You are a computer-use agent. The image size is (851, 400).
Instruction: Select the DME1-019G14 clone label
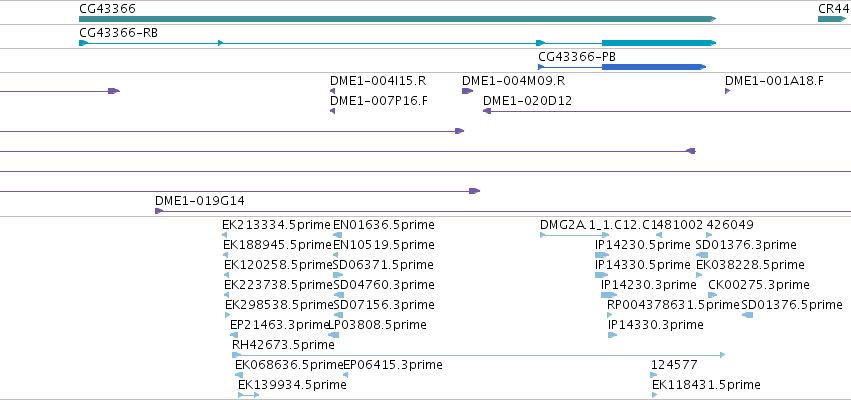click(199, 201)
